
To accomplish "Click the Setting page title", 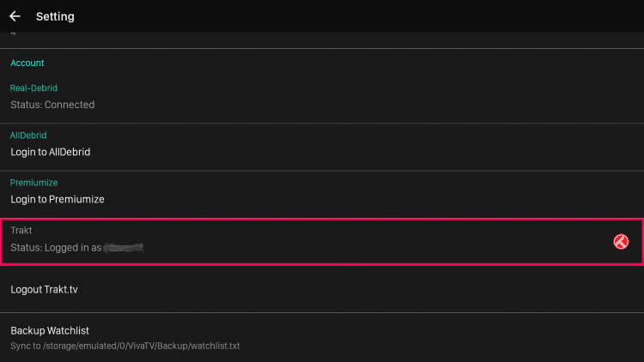I will [x=55, y=16].
